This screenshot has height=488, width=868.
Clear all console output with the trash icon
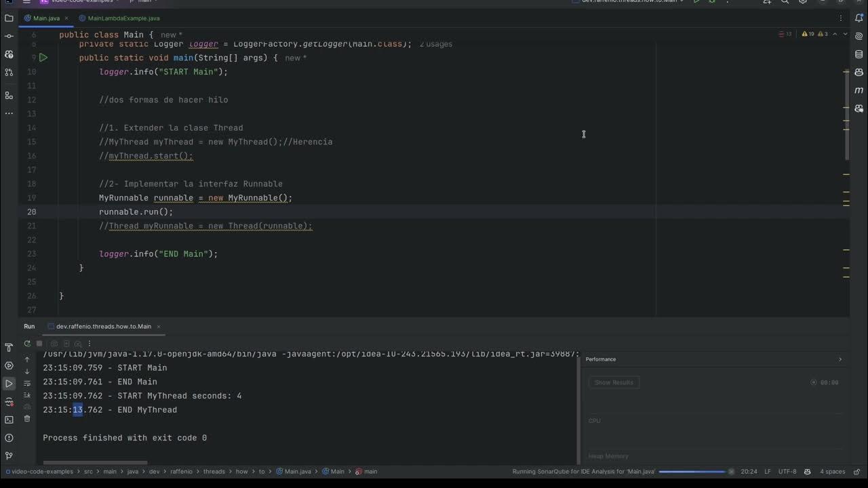(27, 419)
